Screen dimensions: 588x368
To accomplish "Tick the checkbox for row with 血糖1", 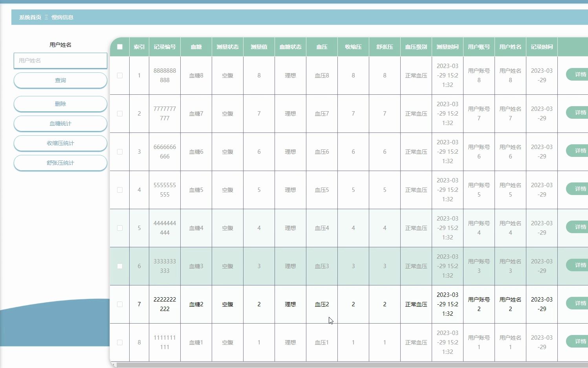I will click(120, 342).
